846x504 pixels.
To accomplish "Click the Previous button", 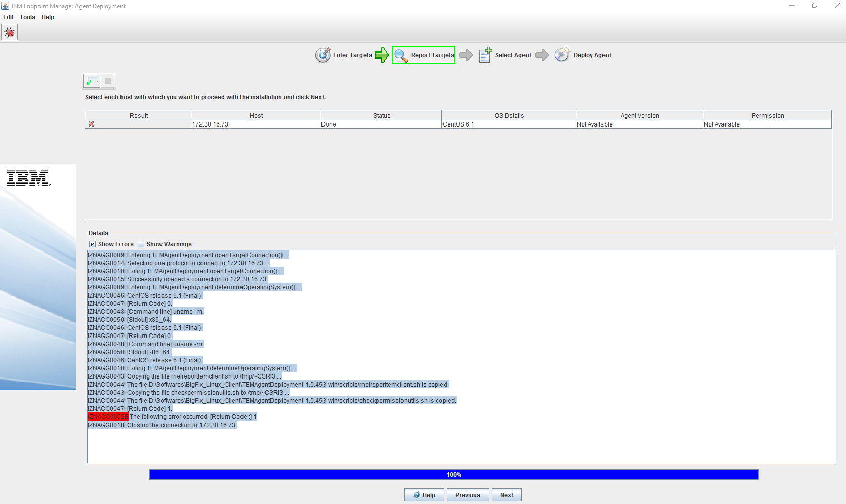I will (x=467, y=495).
